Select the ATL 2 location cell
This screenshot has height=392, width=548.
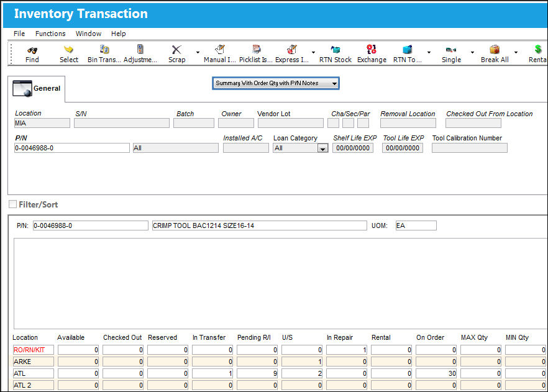34,385
